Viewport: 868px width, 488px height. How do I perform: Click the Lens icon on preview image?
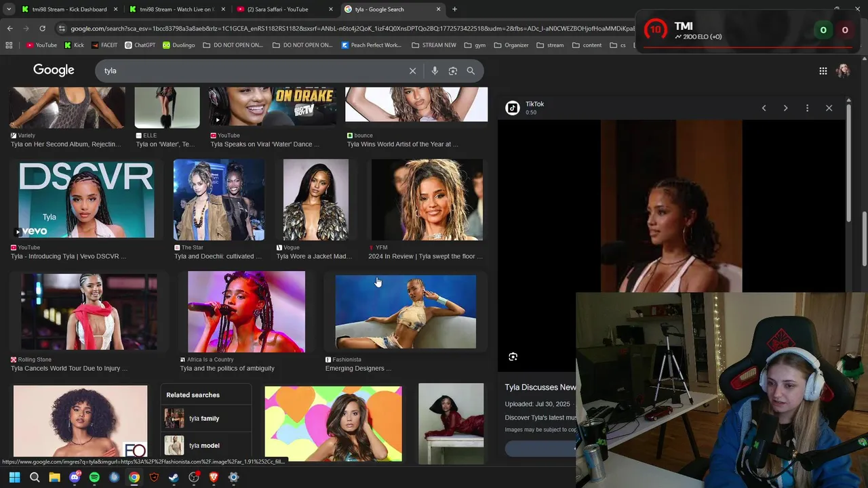pyautogui.click(x=513, y=357)
